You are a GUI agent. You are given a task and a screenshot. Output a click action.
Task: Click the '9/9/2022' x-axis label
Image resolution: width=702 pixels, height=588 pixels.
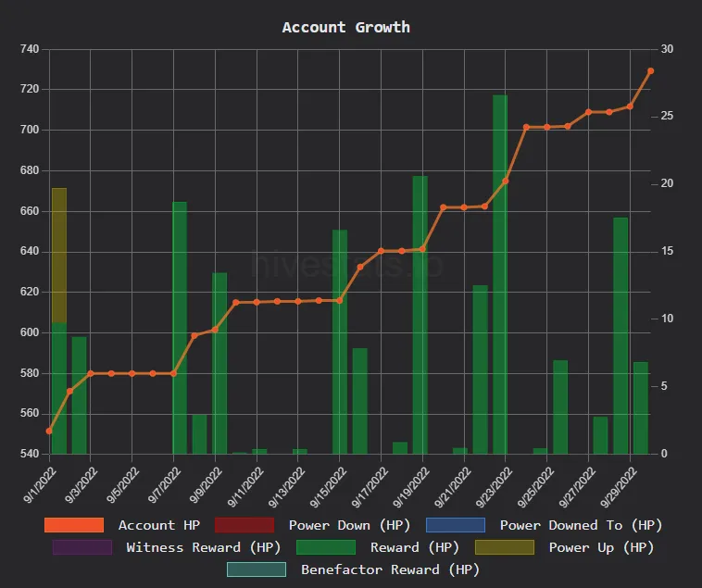pos(206,484)
